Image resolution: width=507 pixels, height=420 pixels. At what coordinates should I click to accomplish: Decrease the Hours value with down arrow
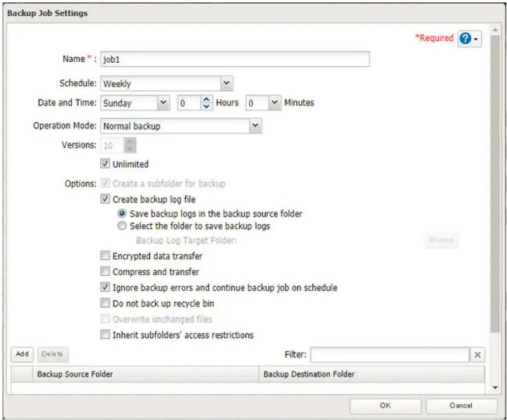(x=206, y=106)
